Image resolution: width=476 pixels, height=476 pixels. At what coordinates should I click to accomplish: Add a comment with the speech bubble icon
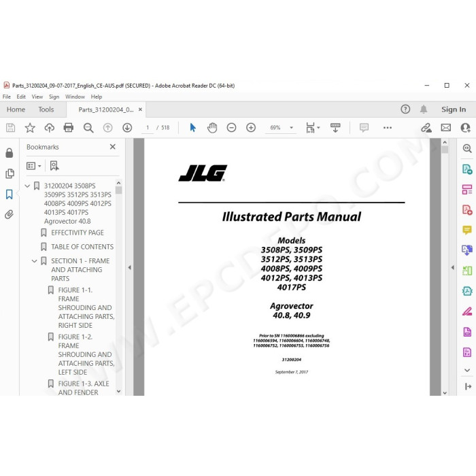[x=364, y=128]
